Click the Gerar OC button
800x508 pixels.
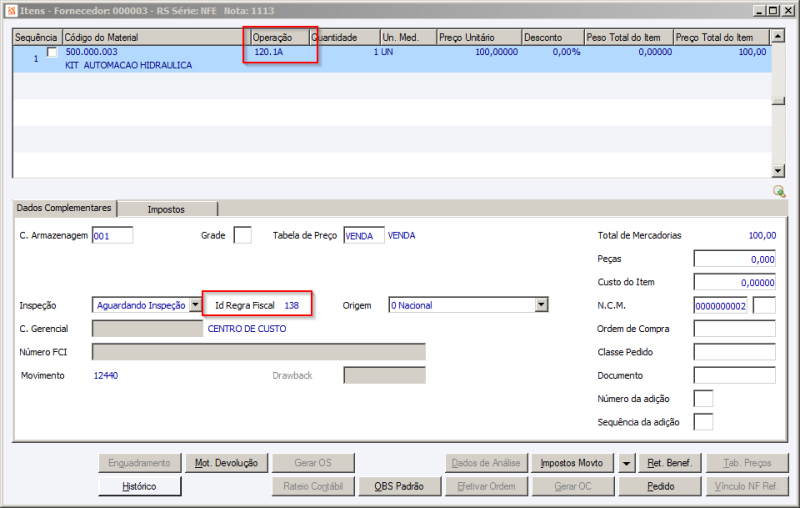point(573,486)
